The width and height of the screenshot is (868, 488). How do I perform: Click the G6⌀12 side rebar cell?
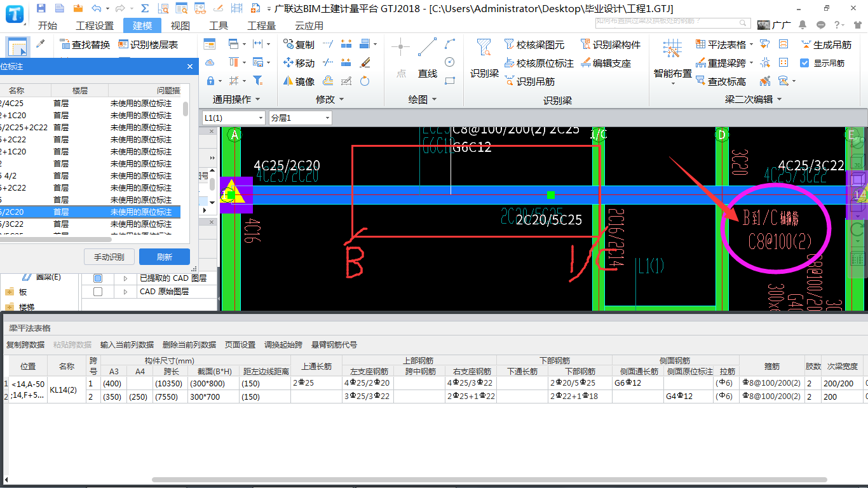[638, 383]
